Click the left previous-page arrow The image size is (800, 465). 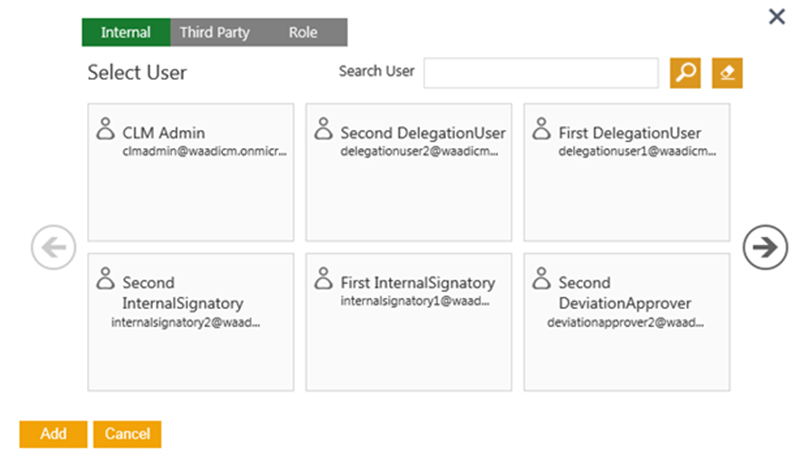coord(52,249)
